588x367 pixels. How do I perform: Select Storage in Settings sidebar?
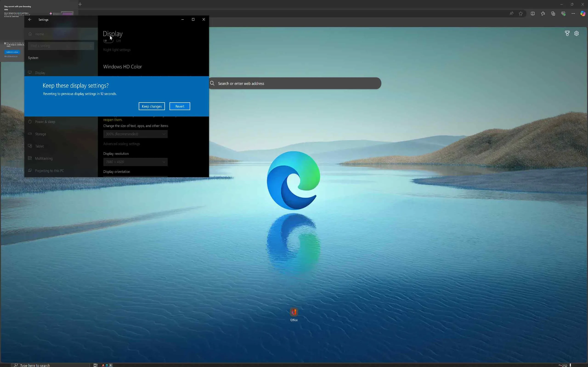click(x=40, y=134)
